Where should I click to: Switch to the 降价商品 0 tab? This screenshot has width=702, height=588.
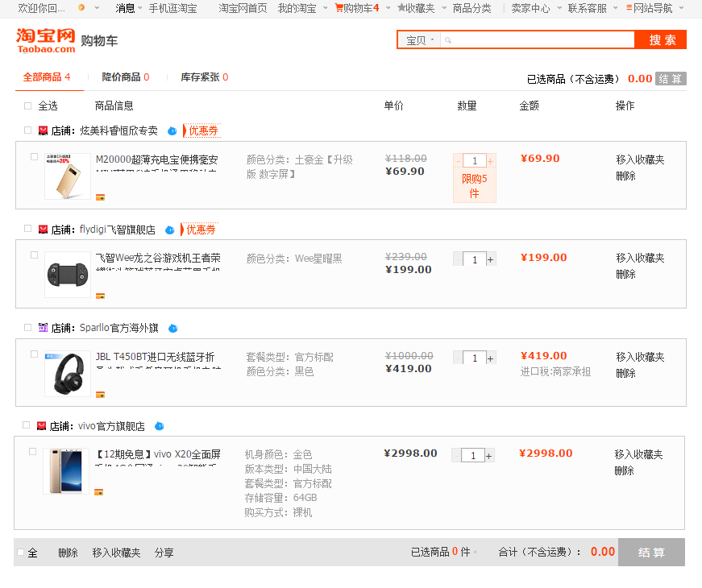click(x=126, y=77)
